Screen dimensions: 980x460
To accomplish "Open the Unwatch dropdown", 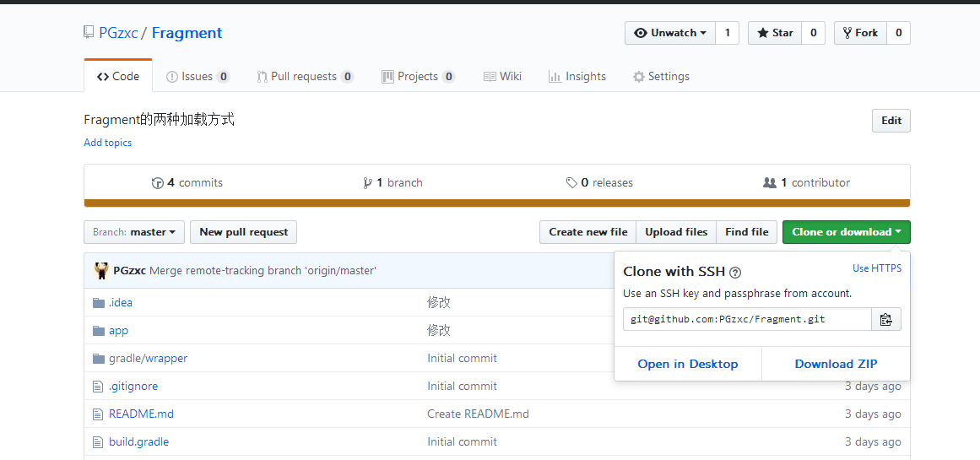I will (x=670, y=33).
